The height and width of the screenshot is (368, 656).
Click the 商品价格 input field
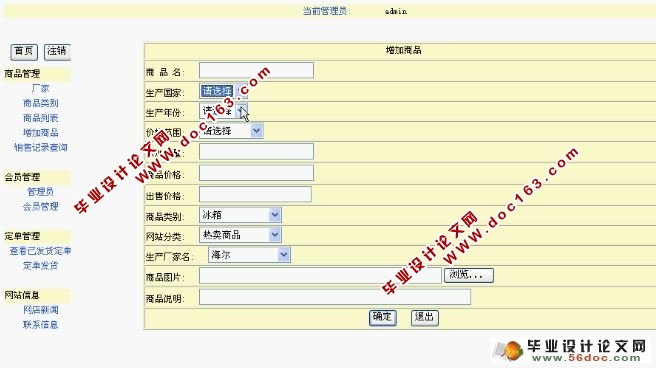coord(256,173)
